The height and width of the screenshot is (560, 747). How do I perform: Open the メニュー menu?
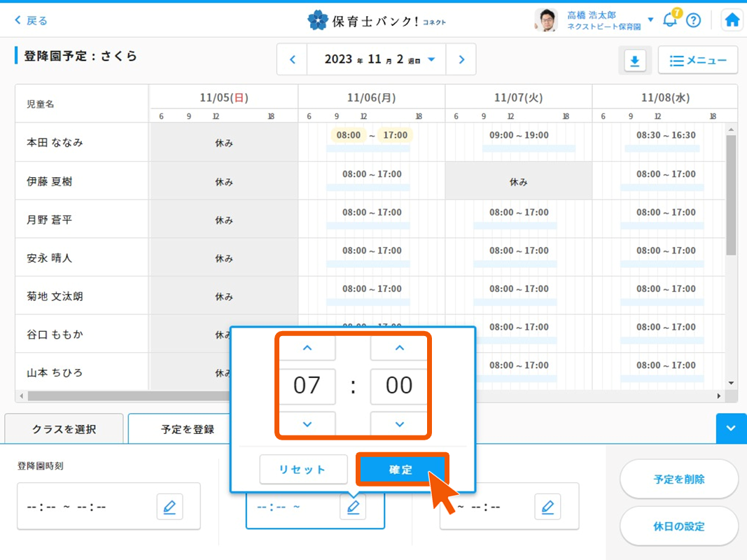click(697, 61)
